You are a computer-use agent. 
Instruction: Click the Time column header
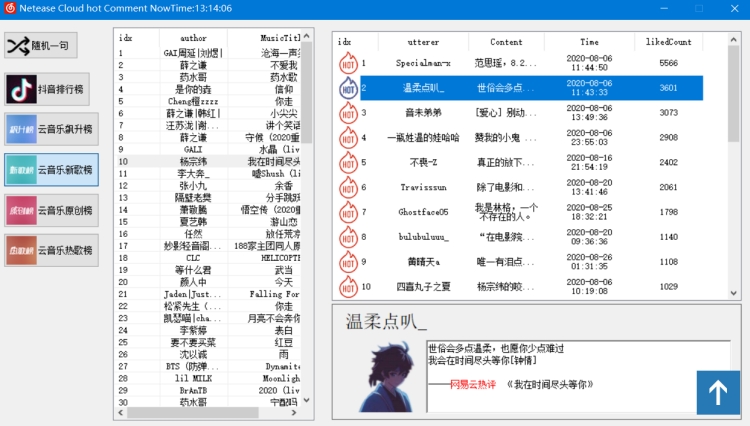[x=589, y=42]
